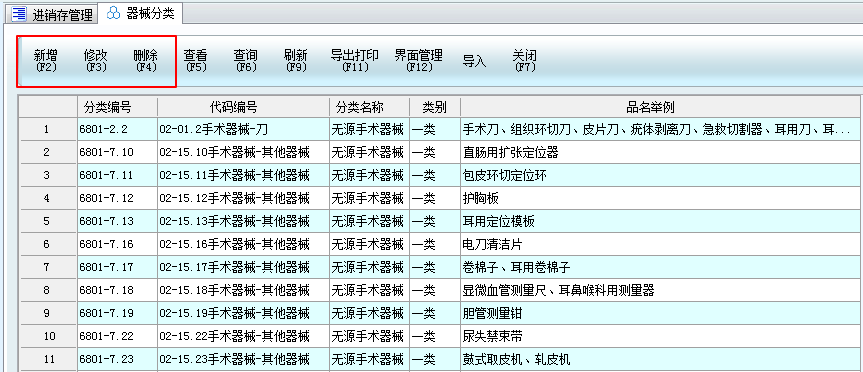Select the 器械分类 tab
Screen dimensions: 863x372
pyautogui.click(x=140, y=13)
